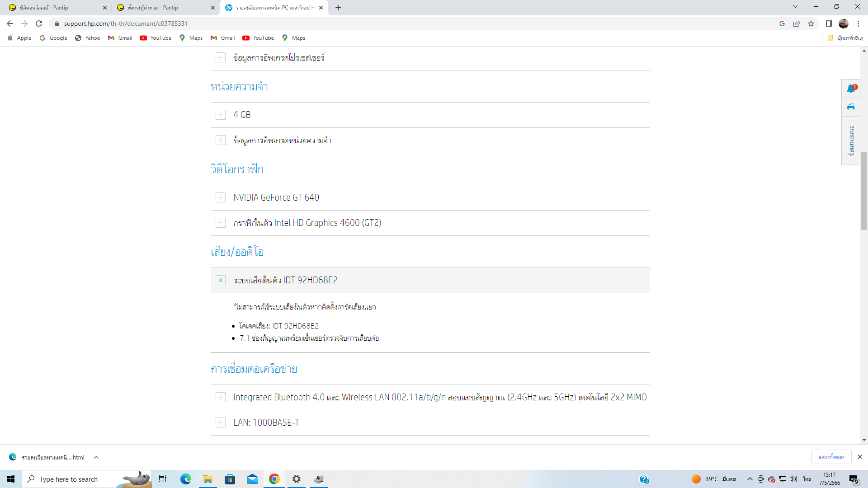Open the first Gmail bookmark
The width and height of the screenshot is (868, 488).
pyautogui.click(x=120, y=38)
